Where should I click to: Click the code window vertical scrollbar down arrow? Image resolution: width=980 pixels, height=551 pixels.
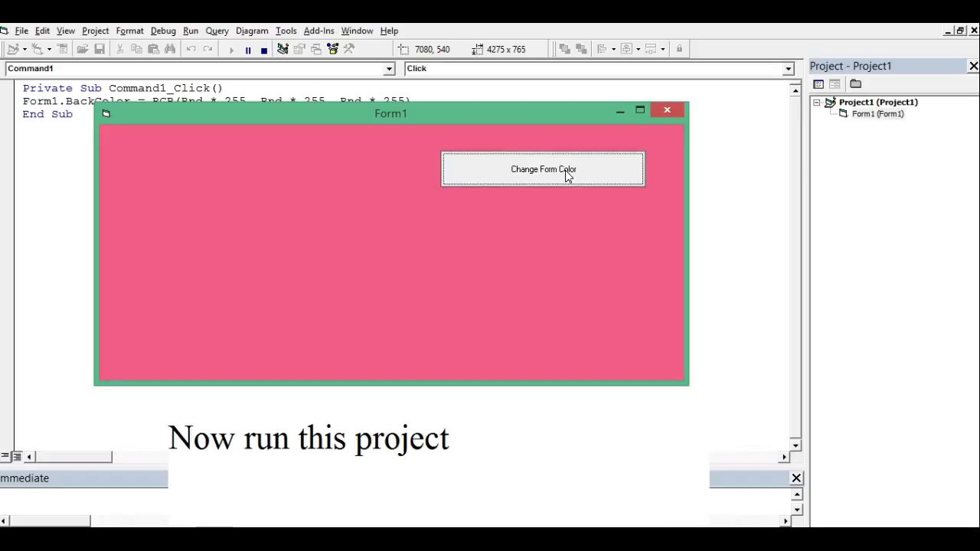pos(795,445)
